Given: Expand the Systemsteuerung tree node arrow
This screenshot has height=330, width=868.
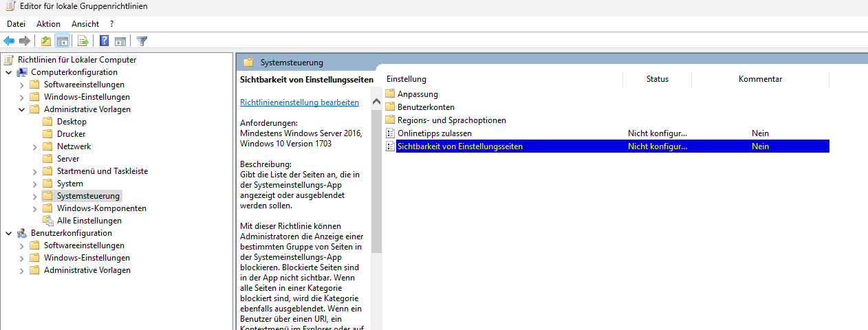Looking at the screenshot, I should pyautogui.click(x=34, y=196).
